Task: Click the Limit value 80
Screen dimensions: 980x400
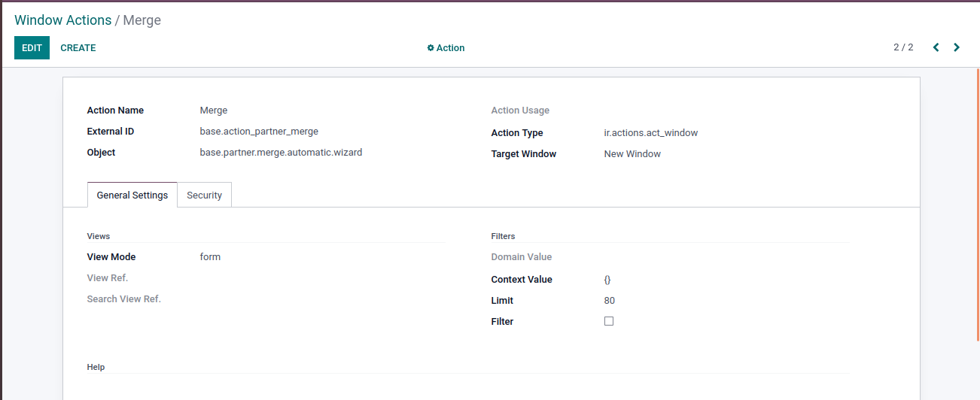Action: 610,301
